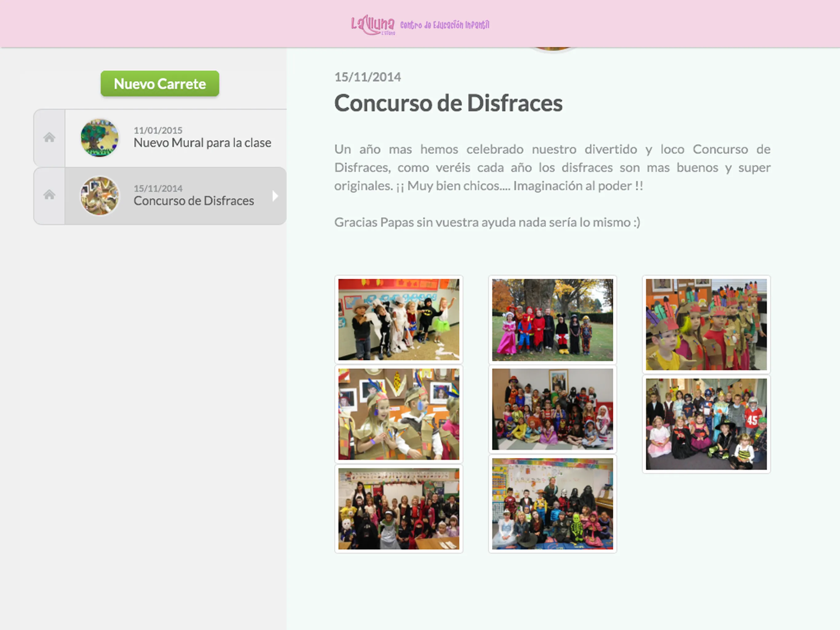Image resolution: width=840 pixels, height=630 pixels.
Task: Open photo with green skeleton costume and whiteboard
Action: (553, 504)
